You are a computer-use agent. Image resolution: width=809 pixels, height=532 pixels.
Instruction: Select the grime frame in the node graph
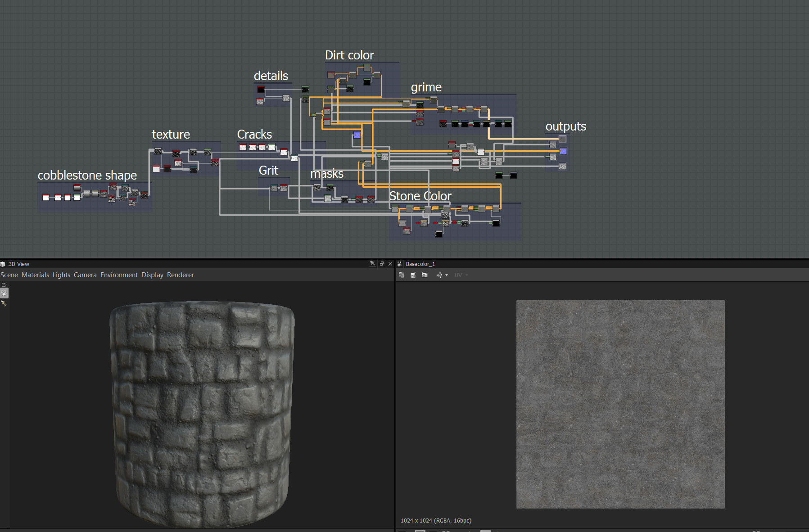[x=426, y=87]
